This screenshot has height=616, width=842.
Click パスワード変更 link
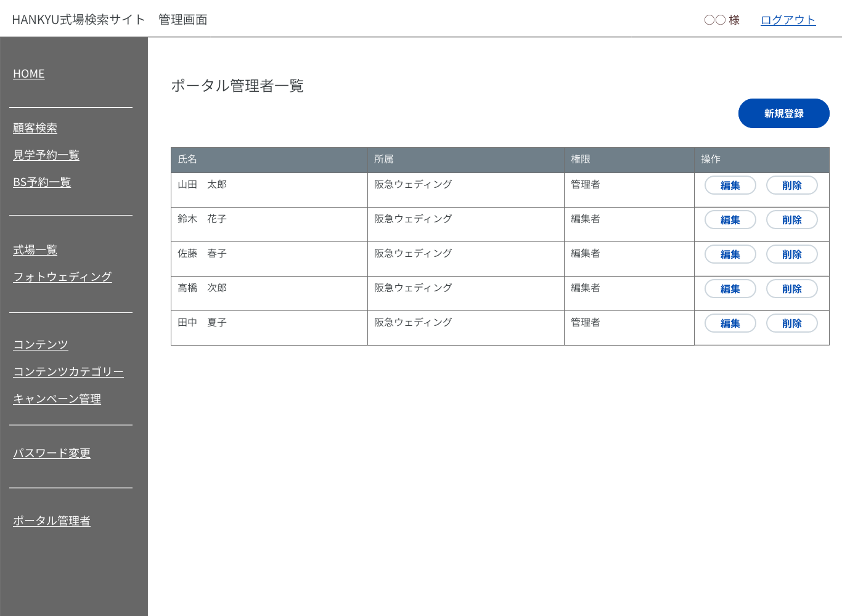[52, 453]
